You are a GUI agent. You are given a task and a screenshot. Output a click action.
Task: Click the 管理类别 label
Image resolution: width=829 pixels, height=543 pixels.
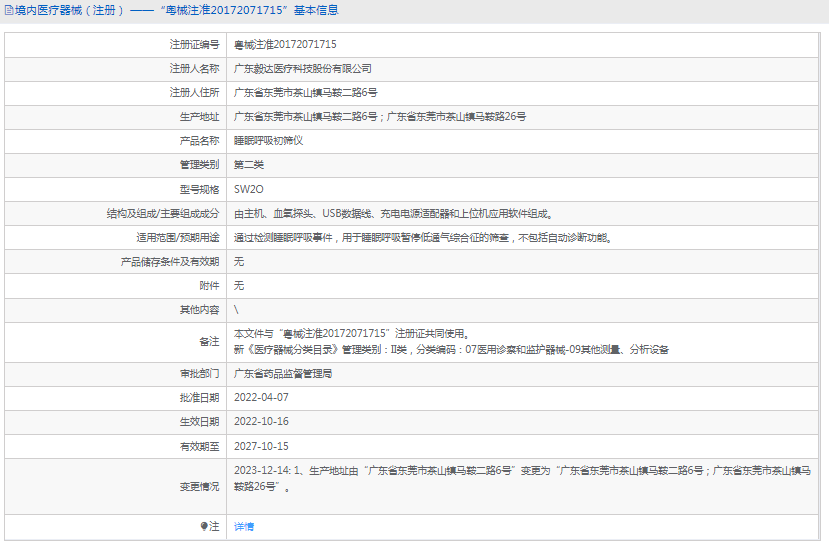[199, 164]
